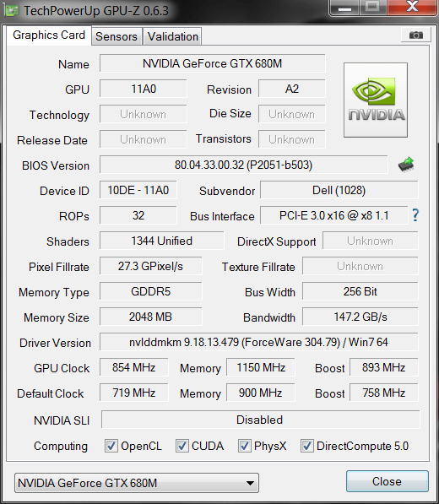
Task: Minimize the GPU-Z window
Action: point(344,8)
